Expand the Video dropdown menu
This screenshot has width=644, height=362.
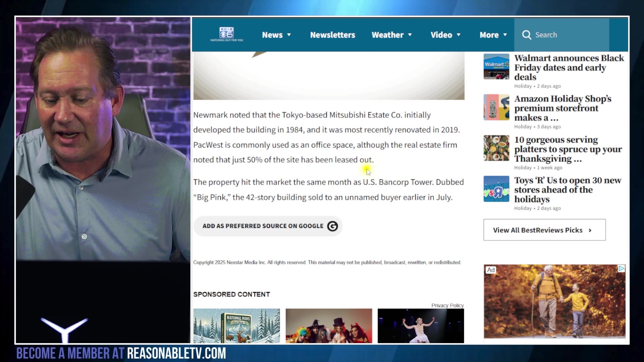tap(445, 35)
